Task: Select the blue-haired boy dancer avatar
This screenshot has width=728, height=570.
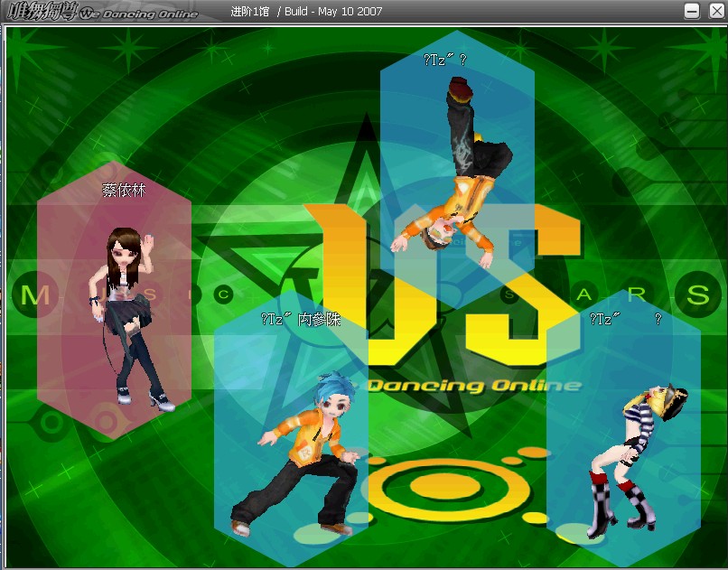Action: coord(296,454)
